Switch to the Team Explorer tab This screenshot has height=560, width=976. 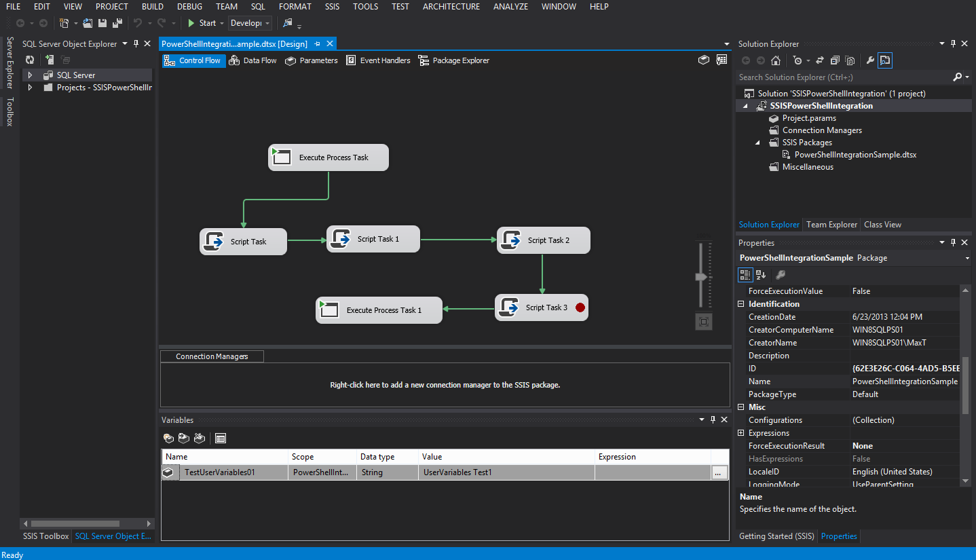point(831,225)
